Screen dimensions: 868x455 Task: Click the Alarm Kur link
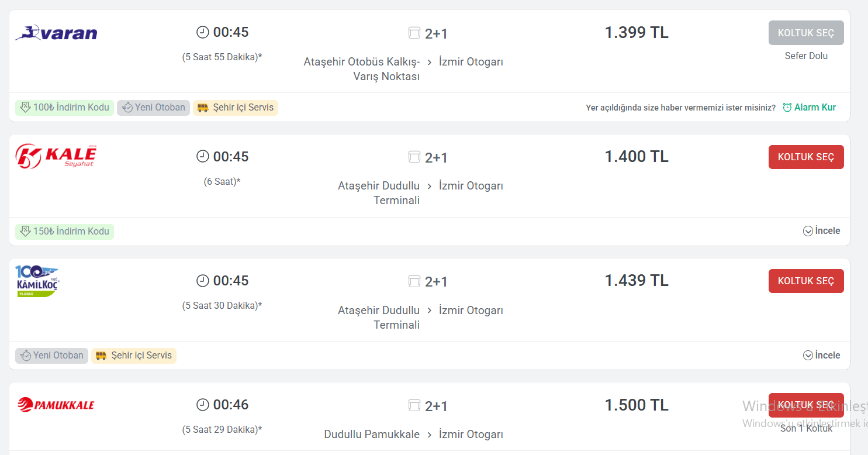coord(815,108)
